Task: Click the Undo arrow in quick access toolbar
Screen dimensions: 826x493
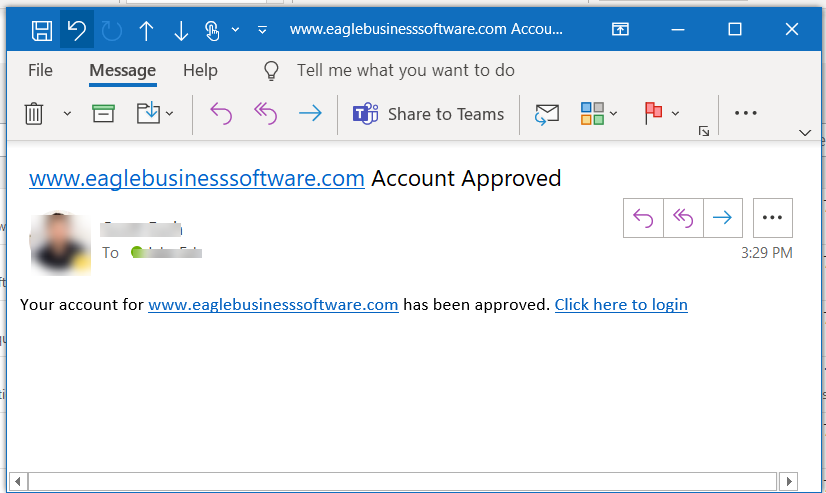Action: point(76,30)
